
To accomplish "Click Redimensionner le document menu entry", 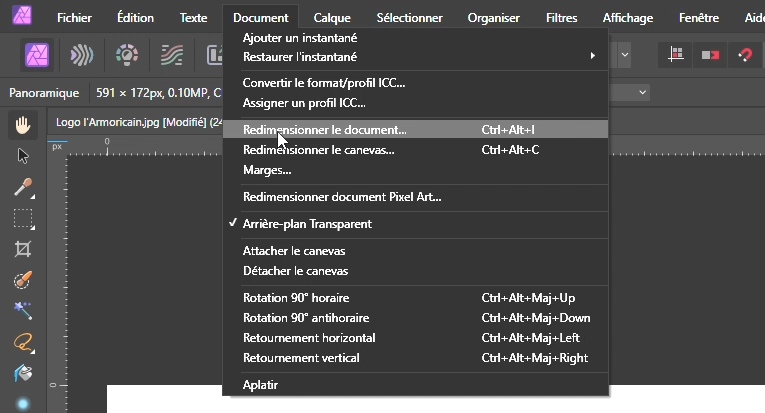I will tap(325, 130).
